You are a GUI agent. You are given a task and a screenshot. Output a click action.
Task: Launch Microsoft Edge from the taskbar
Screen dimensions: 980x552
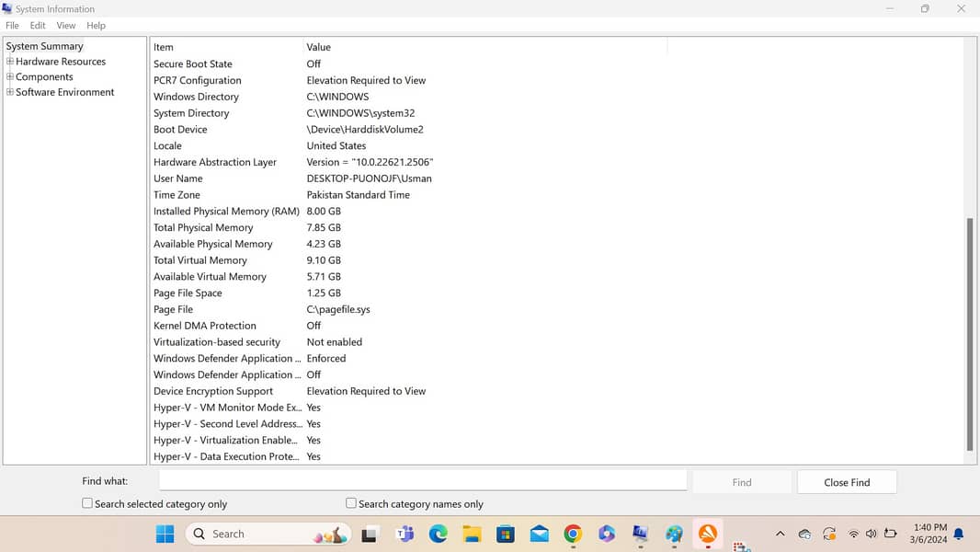438,534
